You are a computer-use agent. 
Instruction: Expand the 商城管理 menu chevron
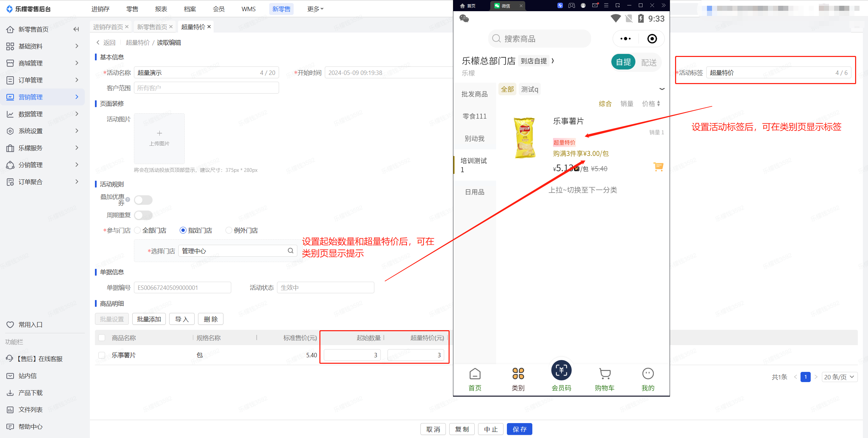pos(77,63)
